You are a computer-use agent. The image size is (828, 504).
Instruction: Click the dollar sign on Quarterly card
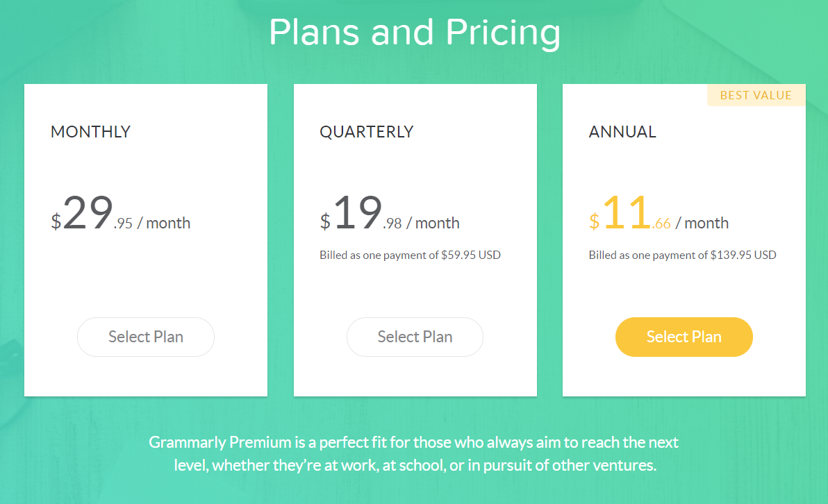pyautogui.click(x=325, y=221)
